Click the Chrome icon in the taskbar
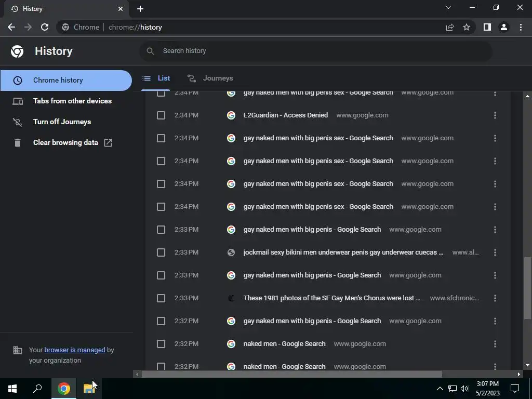Viewport: 532px width, 399px height. click(63, 389)
